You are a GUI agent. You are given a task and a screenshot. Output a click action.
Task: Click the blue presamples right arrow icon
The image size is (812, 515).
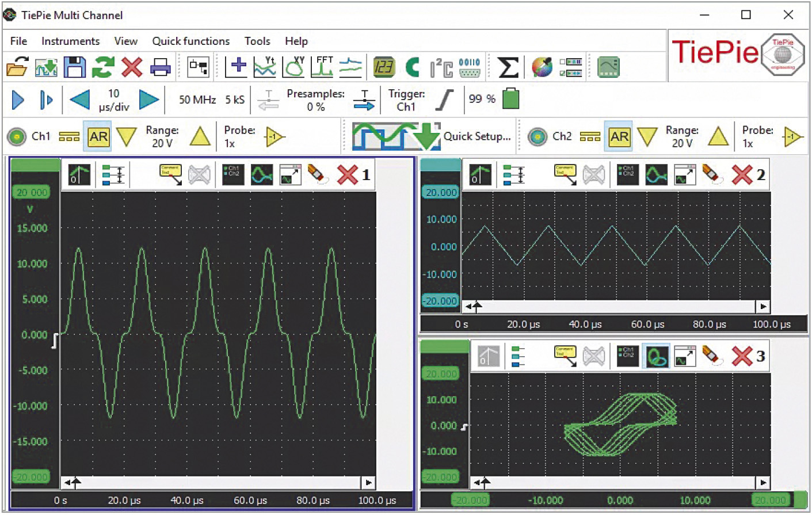coord(364,100)
